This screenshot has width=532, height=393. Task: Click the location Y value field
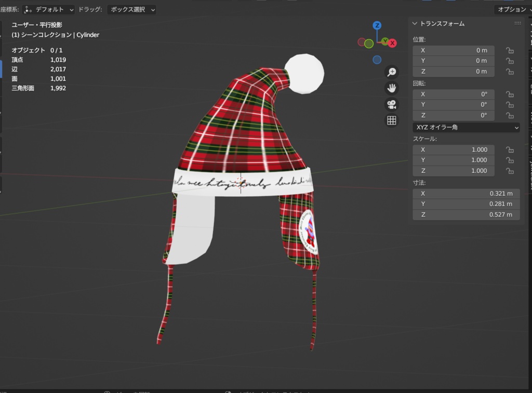click(x=453, y=61)
